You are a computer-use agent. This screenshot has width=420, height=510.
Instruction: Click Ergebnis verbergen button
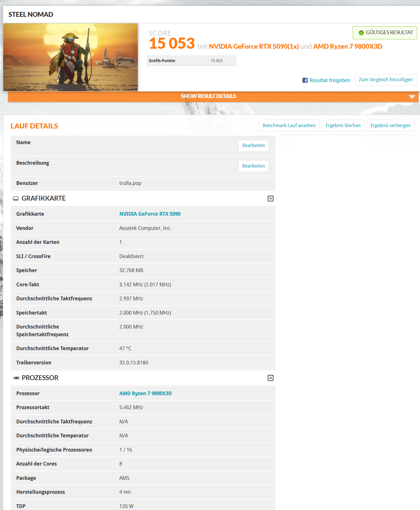pyautogui.click(x=390, y=126)
